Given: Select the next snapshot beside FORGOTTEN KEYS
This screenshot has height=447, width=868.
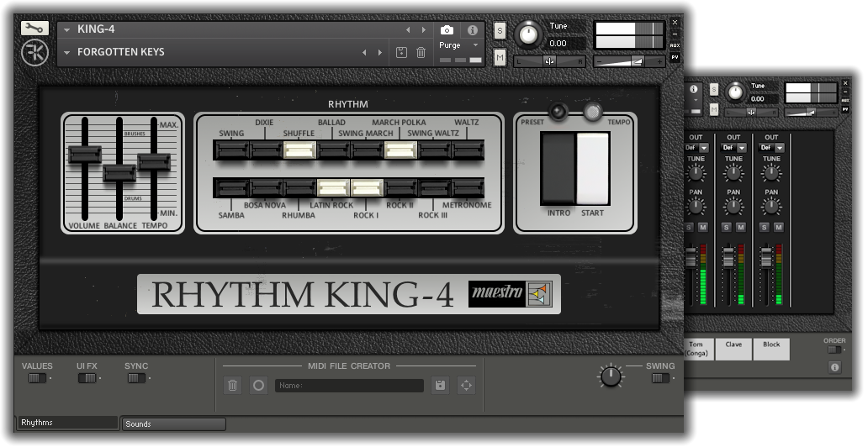Looking at the screenshot, I should [380, 53].
